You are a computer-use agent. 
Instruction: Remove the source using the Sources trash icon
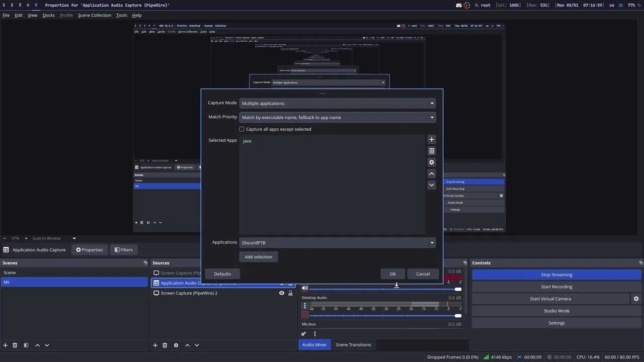point(165,345)
